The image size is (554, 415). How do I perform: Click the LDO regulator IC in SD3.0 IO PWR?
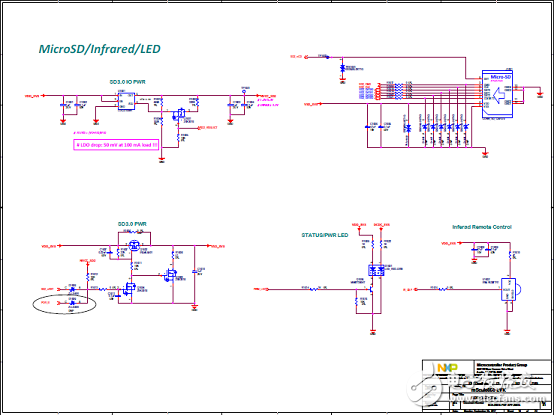point(126,101)
